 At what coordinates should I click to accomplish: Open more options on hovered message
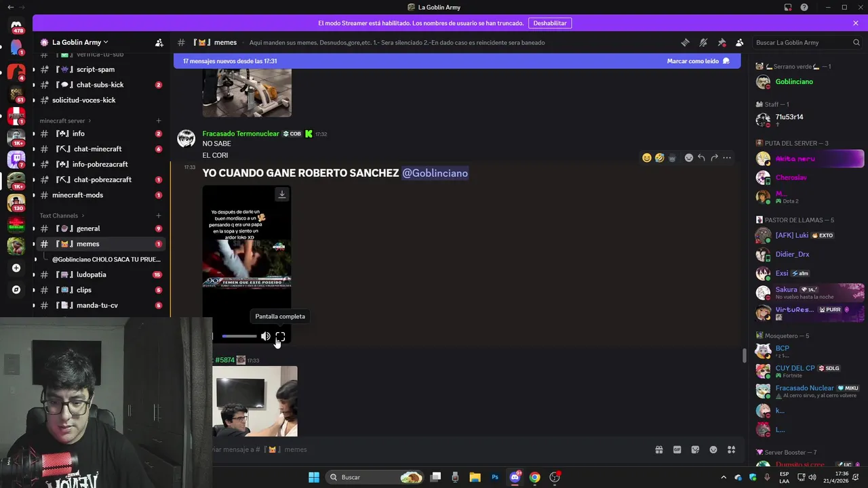click(727, 158)
